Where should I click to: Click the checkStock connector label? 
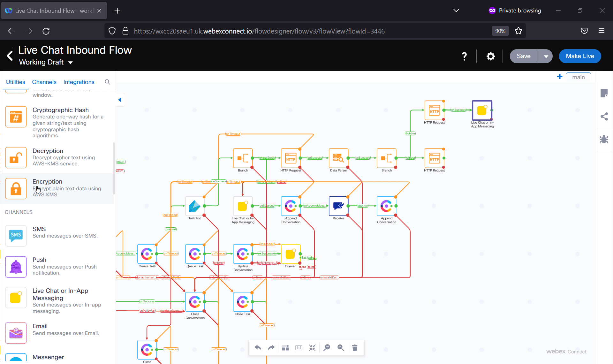tap(267, 158)
